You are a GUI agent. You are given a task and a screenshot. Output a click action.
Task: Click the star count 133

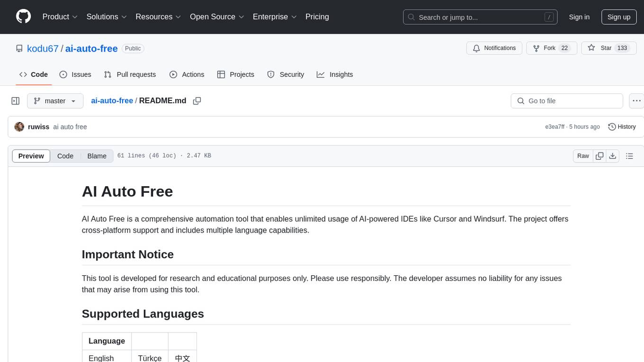[x=622, y=48]
